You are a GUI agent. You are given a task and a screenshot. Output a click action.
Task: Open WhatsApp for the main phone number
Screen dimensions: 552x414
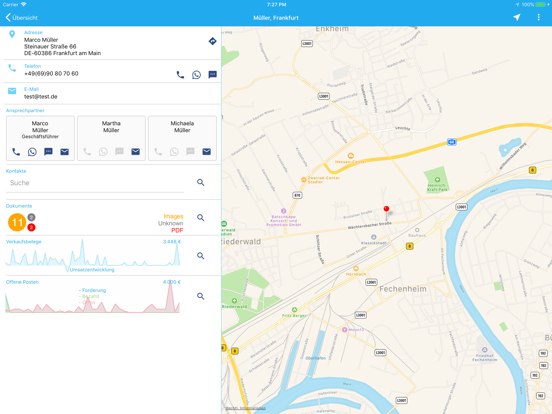click(196, 75)
